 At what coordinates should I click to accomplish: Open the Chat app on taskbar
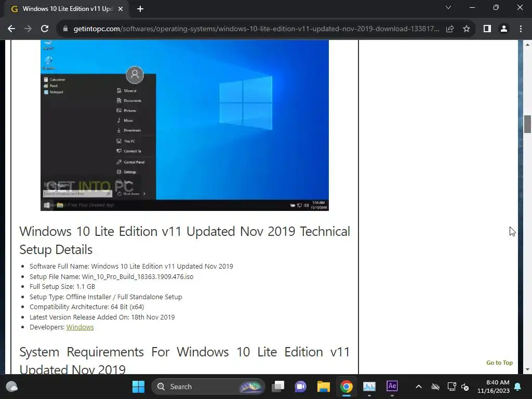(301, 387)
